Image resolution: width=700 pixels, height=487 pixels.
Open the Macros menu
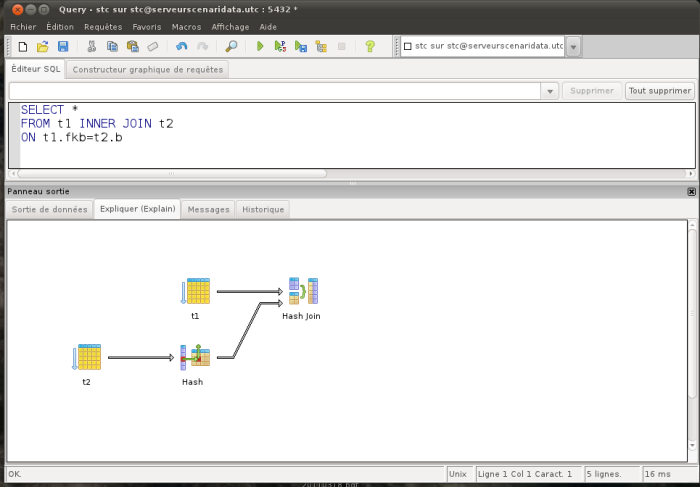[x=186, y=27]
